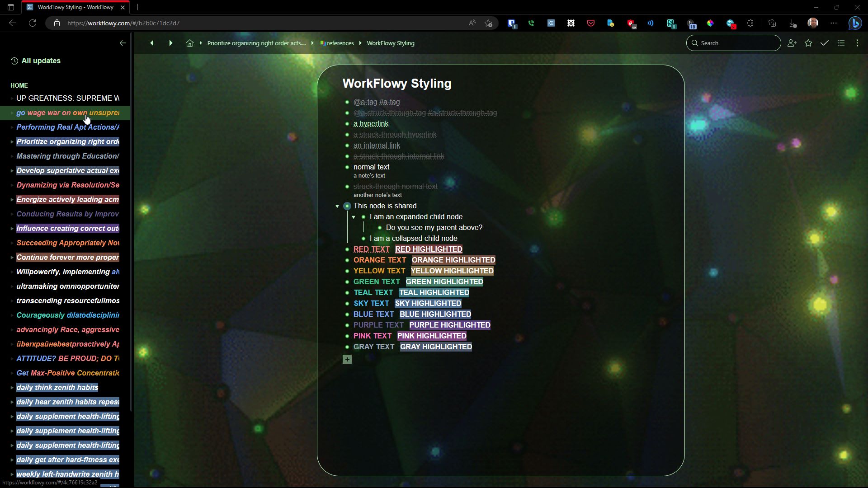Viewport: 868px width, 488px height.
Task: Open the green phone extension icon
Action: pos(531,23)
